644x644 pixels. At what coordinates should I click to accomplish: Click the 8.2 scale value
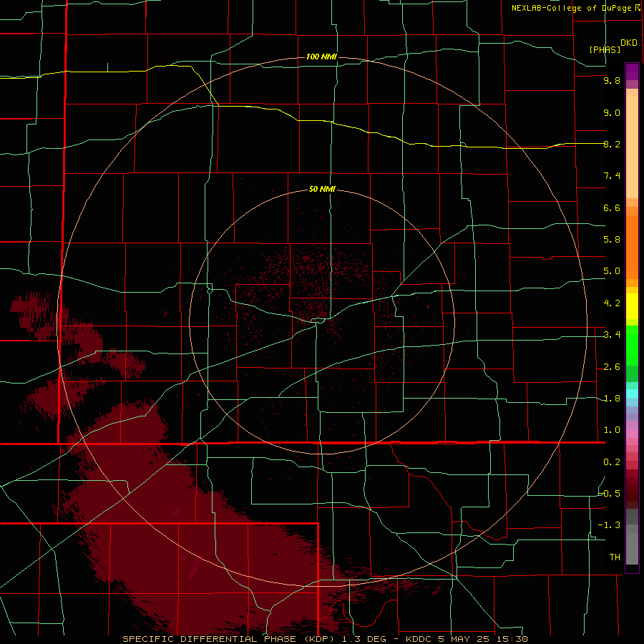612,144
